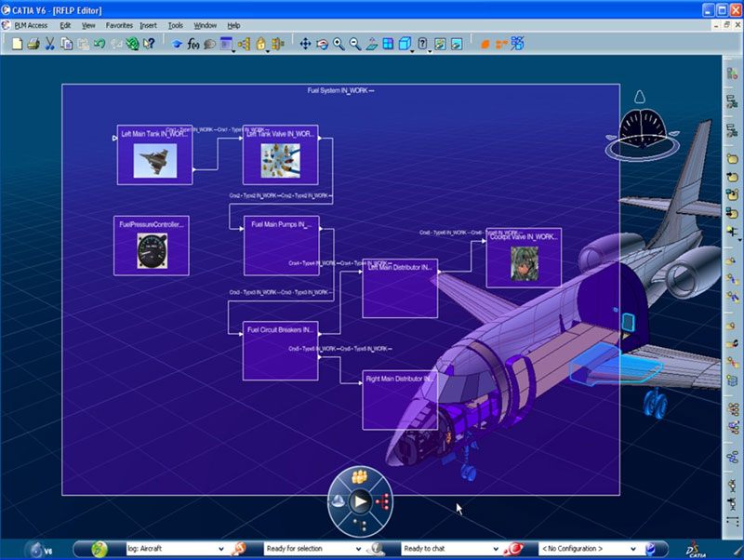Click the pressure gauge thumbnail image
Screen dimensions: 744x560
click(153, 251)
